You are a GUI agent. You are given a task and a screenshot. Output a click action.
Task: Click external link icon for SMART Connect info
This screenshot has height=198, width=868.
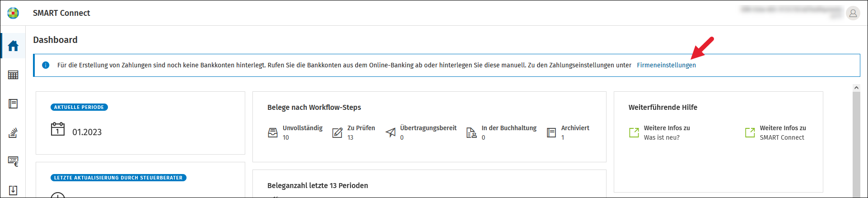pos(750,132)
